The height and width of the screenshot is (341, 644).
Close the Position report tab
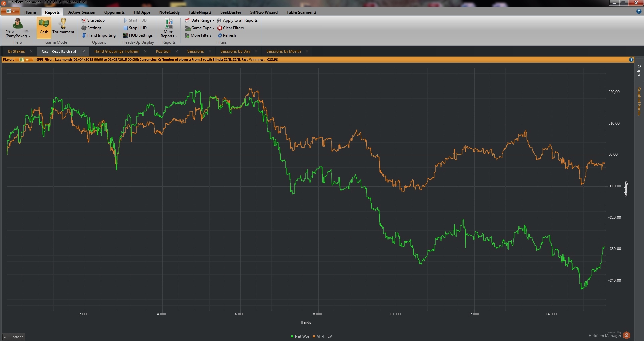(177, 51)
